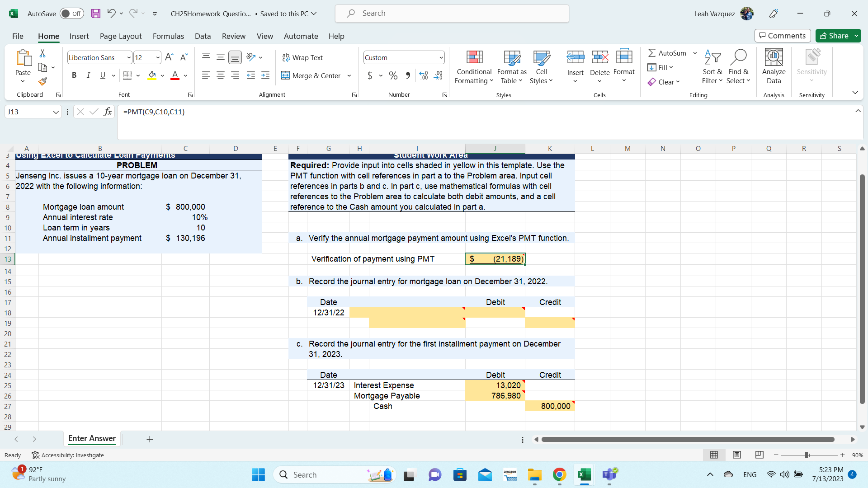Open Conditional Formatting menu
Screen dimensions: 868x488
474,67
